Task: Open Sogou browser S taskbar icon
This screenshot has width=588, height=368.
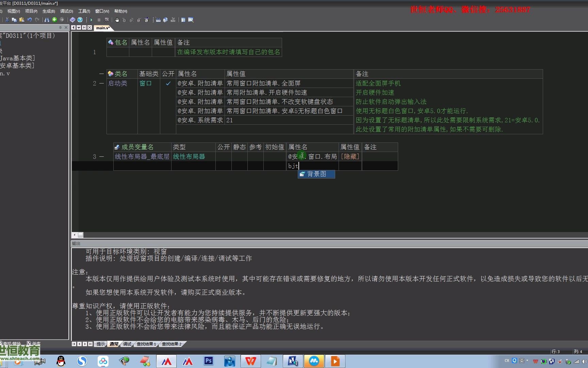Action: tap(82, 361)
